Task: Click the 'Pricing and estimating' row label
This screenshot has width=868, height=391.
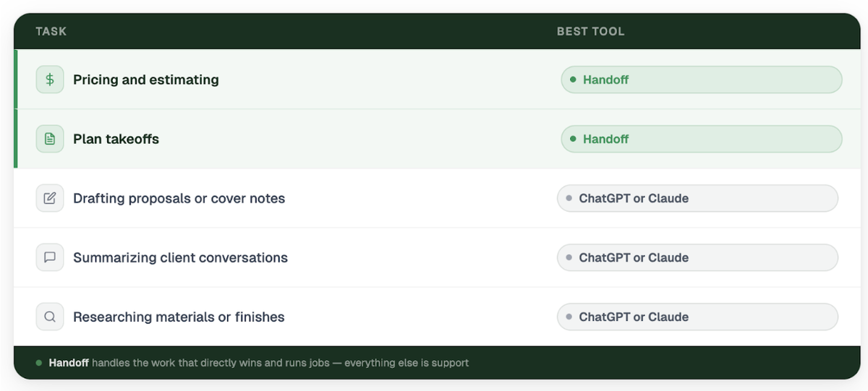Action: pos(146,80)
